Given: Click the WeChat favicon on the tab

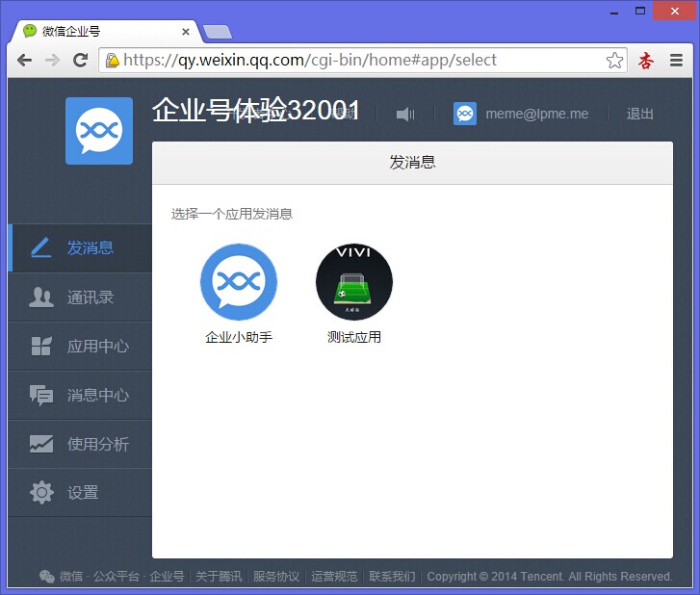Looking at the screenshot, I should pos(30,31).
